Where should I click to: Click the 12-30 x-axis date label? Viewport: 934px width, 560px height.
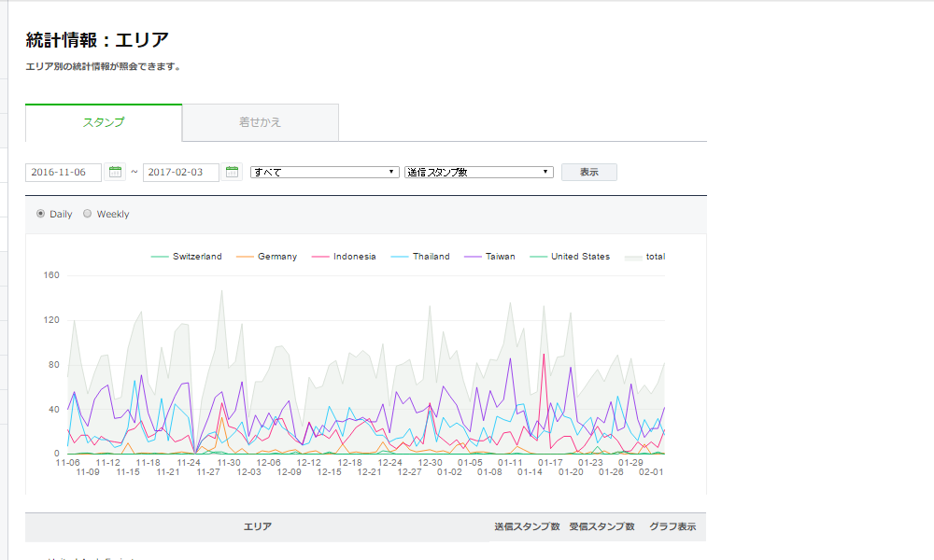[430, 462]
